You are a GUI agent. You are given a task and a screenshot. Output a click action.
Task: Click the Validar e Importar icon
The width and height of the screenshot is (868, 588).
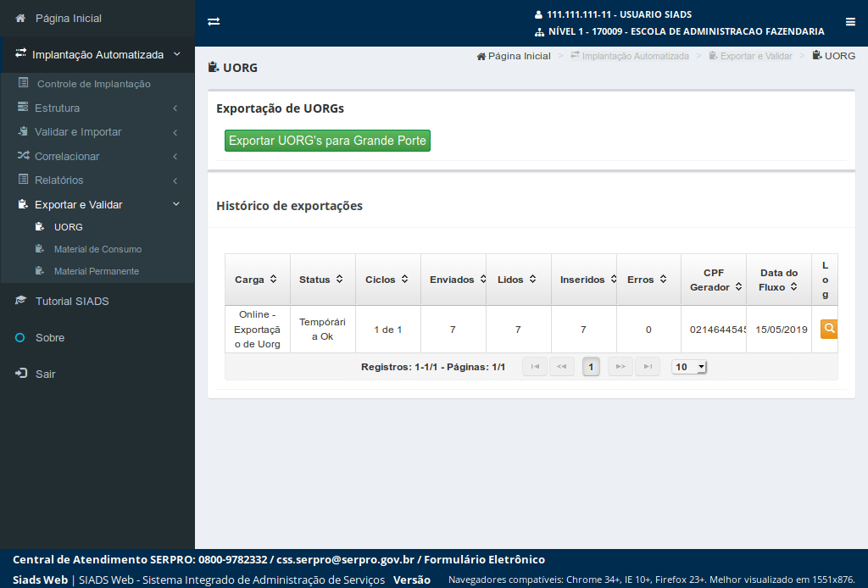(23, 131)
